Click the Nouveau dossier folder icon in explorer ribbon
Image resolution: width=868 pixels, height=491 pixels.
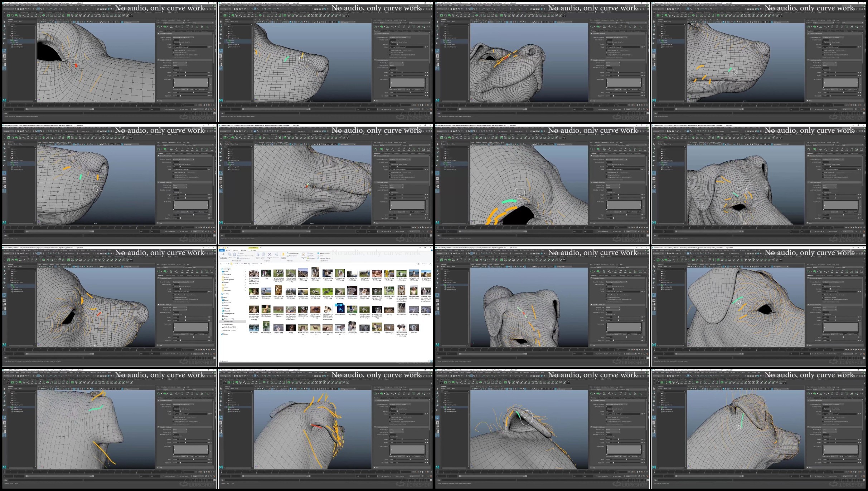(283, 254)
